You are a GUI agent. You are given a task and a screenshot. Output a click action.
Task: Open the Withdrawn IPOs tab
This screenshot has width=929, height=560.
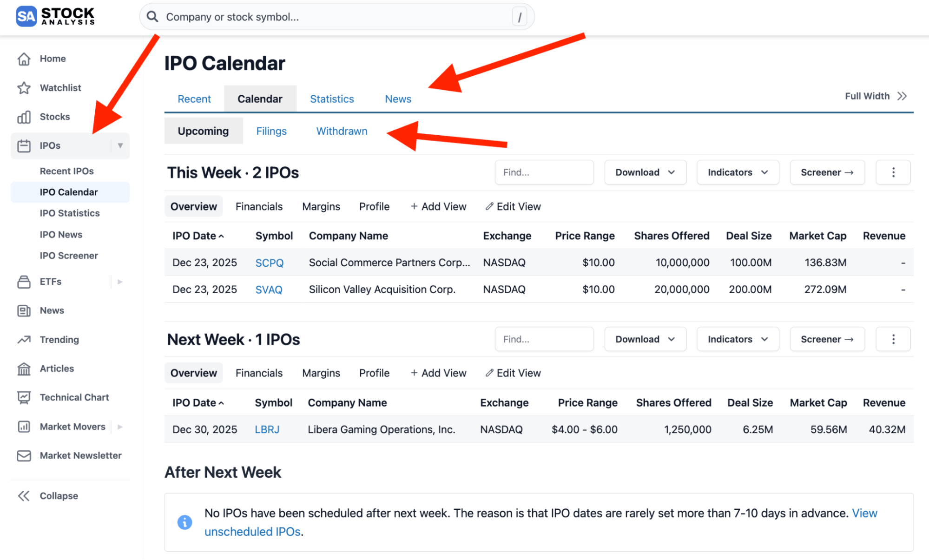pyautogui.click(x=341, y=131)
